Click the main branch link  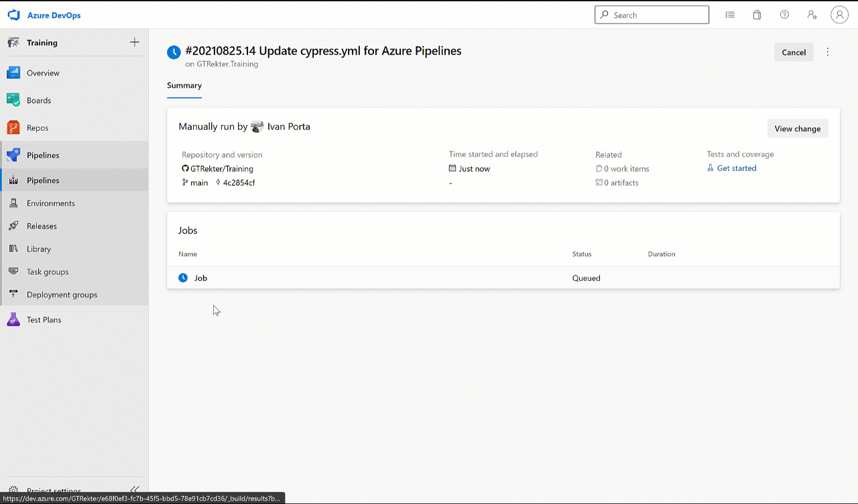[x=199, y=183]
